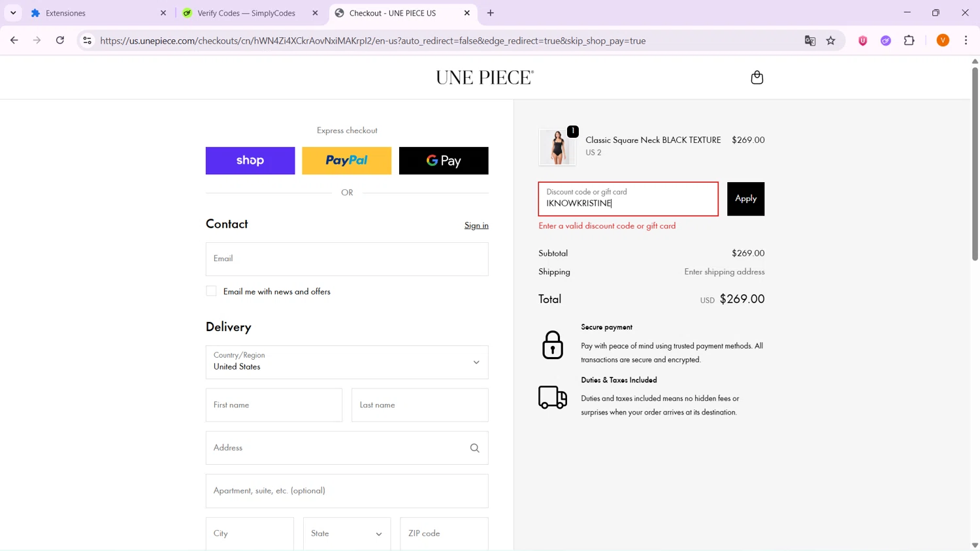980x551 pixels.
Task: Open the shopping bag cart icon
Action: (757, 78)
